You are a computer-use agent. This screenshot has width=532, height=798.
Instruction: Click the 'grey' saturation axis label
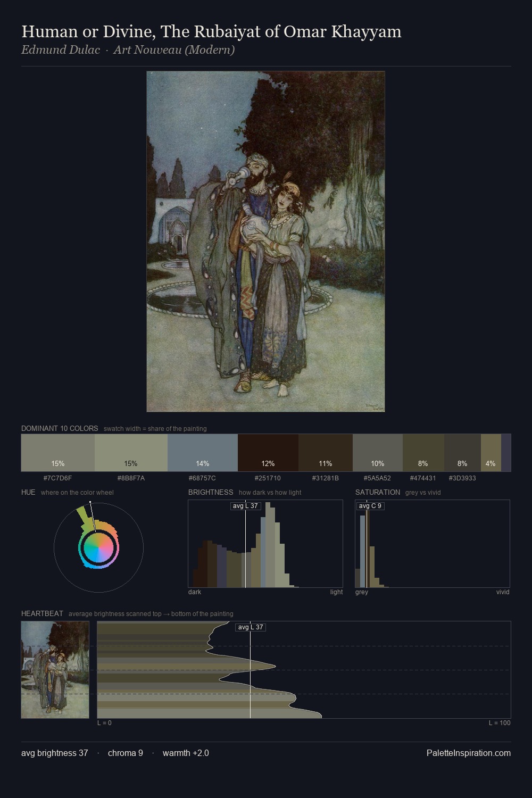pos(362,592)
